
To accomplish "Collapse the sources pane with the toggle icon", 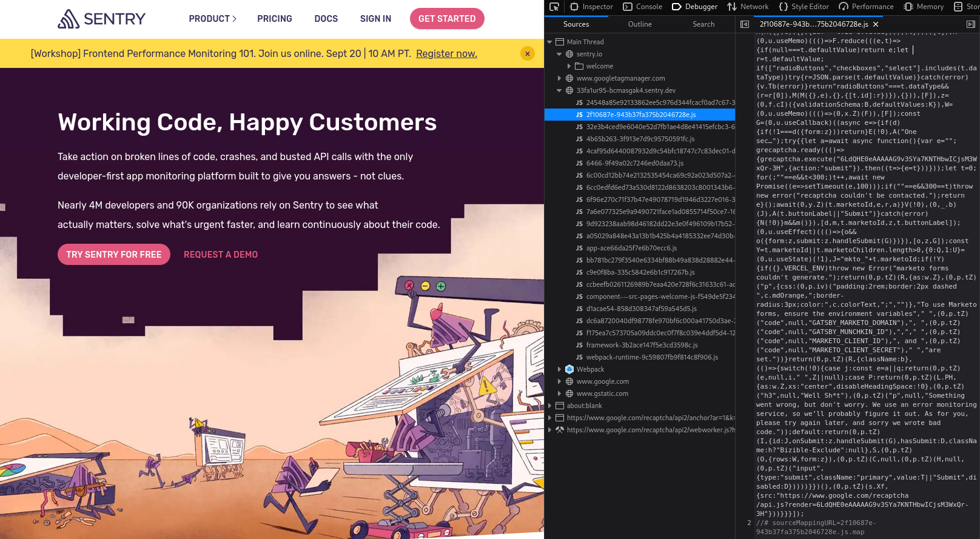I will (745, 24).
